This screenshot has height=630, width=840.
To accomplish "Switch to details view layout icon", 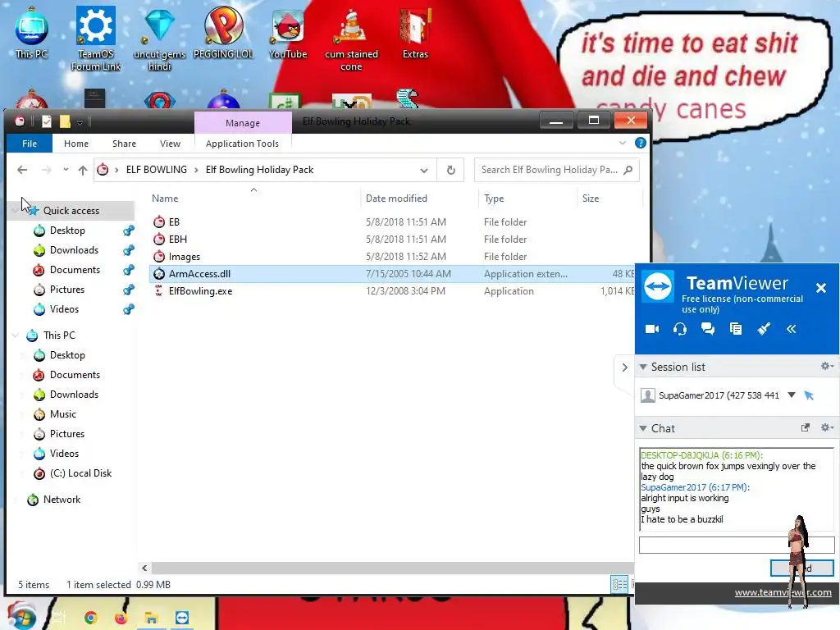I will click(619, 584).
